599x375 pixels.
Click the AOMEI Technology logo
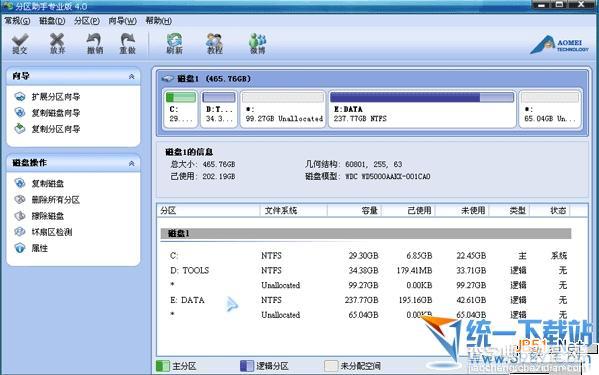click(x=560, y=45)
